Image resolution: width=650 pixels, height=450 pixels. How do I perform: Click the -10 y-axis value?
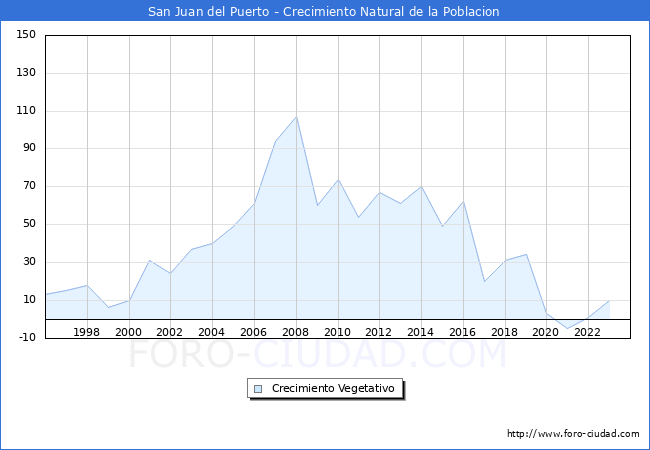point(27,337)
